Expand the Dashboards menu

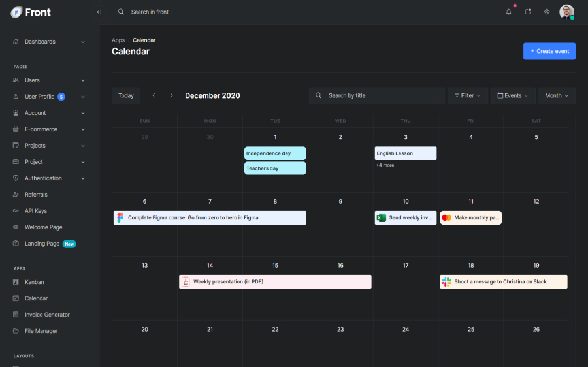pyautogui.click(x=49, y=42)
